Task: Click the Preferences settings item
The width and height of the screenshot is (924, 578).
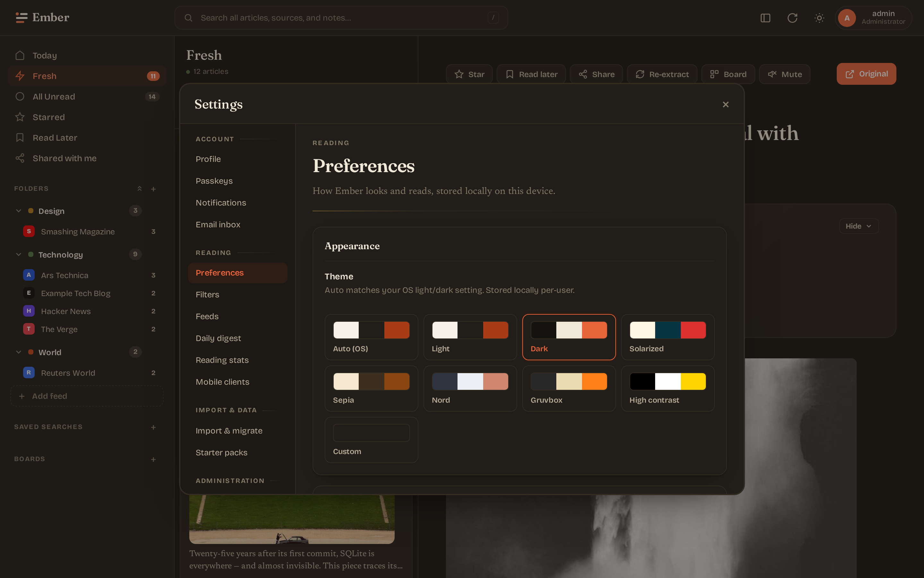Action: [x=237, y=273]
